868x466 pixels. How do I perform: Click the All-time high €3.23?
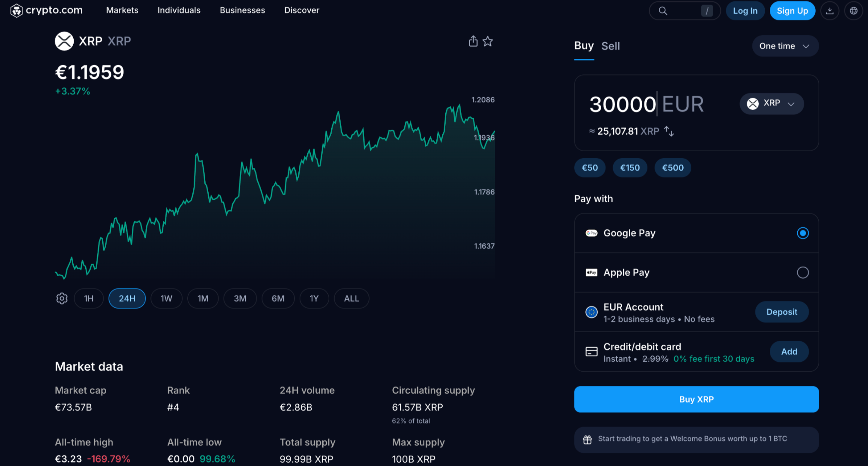point(68,459)
